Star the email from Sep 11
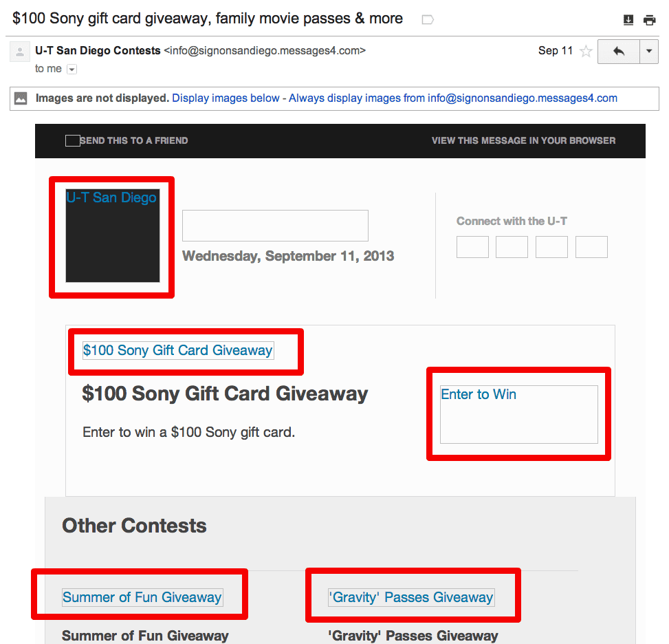669x644 pixels. click(586, 51)
